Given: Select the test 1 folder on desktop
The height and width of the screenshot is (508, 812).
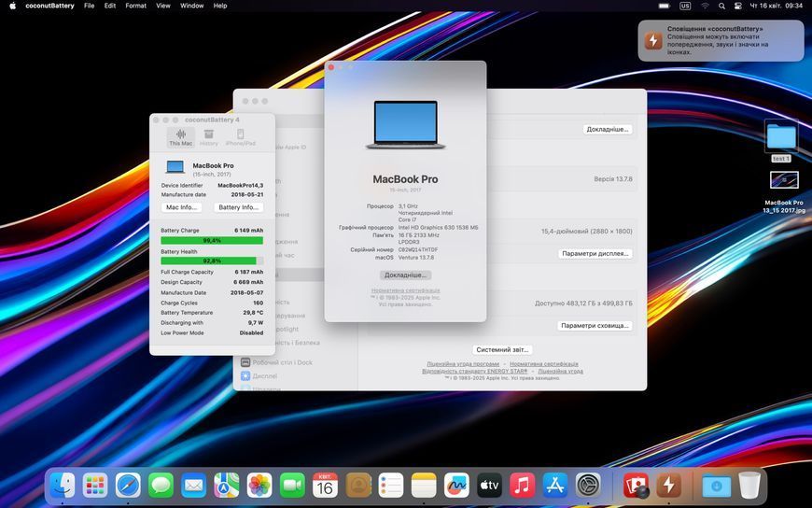Looking at the screenshot, I should click(781, 141).
